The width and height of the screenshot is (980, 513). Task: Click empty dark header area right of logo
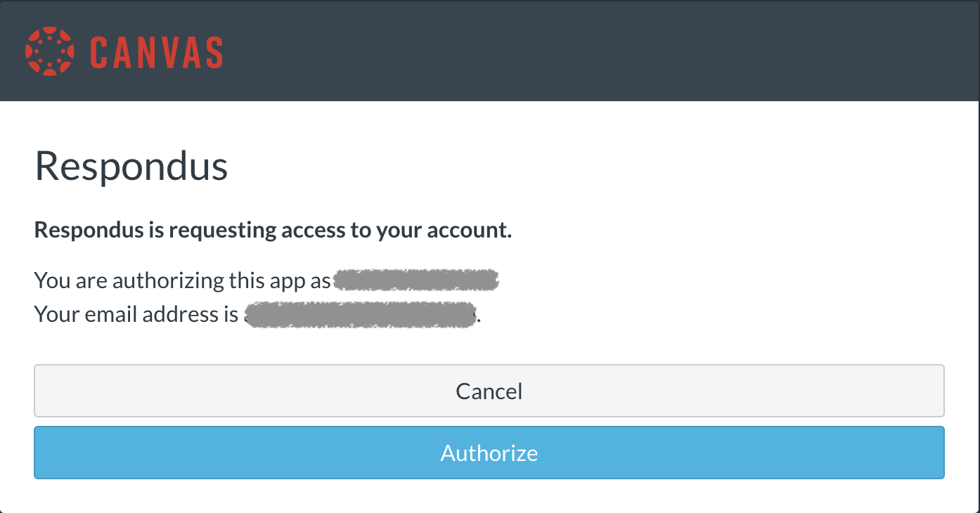pos(598,51)
